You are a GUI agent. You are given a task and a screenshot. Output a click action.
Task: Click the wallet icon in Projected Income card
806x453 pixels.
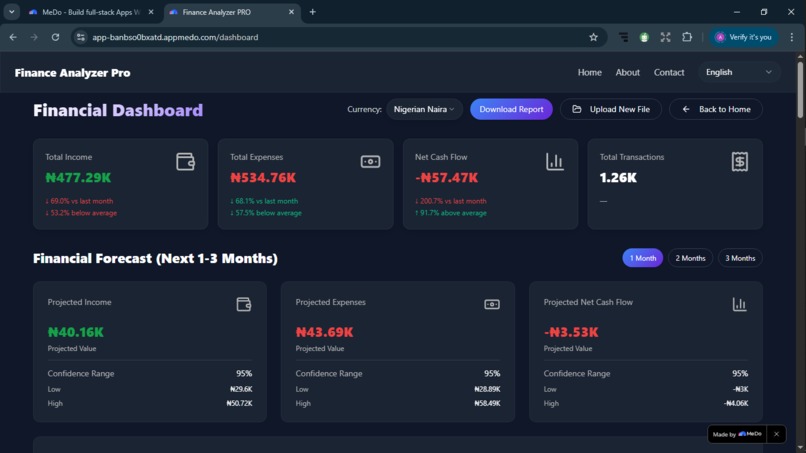pos(244,304)
